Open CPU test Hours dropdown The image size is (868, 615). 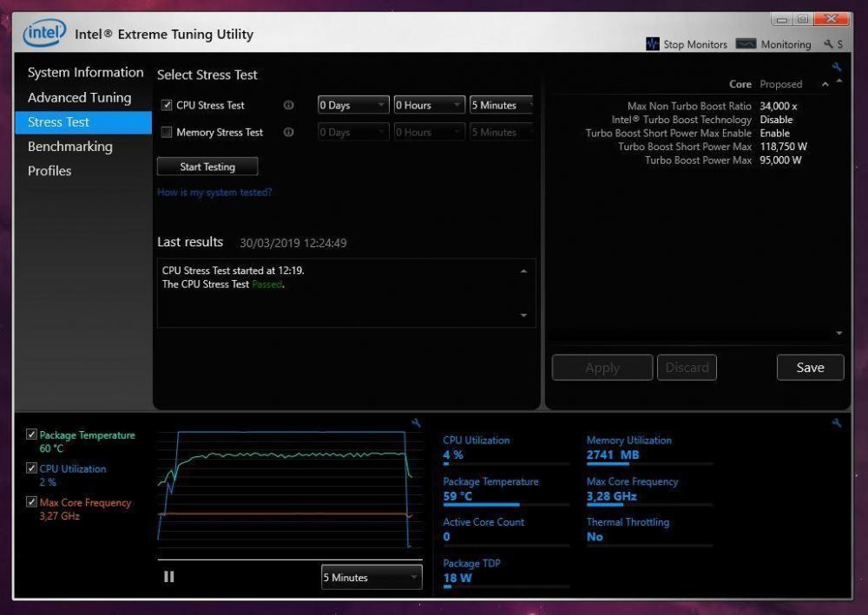click(429, 106)
